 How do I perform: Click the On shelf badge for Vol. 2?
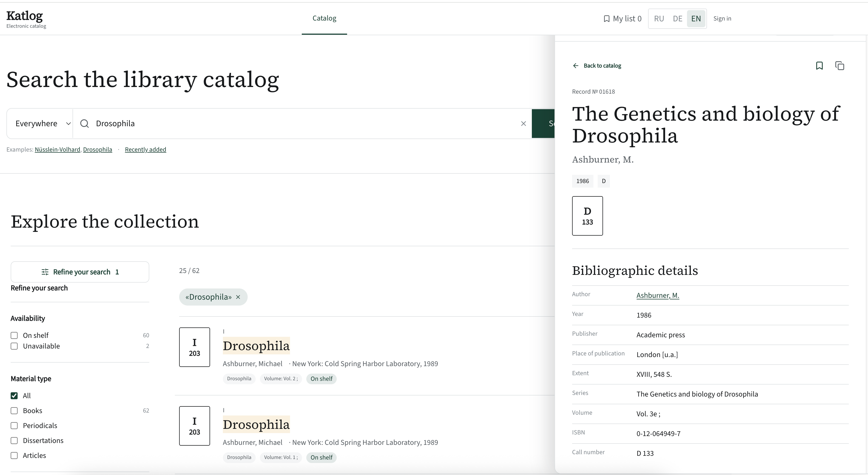[322, 378]
